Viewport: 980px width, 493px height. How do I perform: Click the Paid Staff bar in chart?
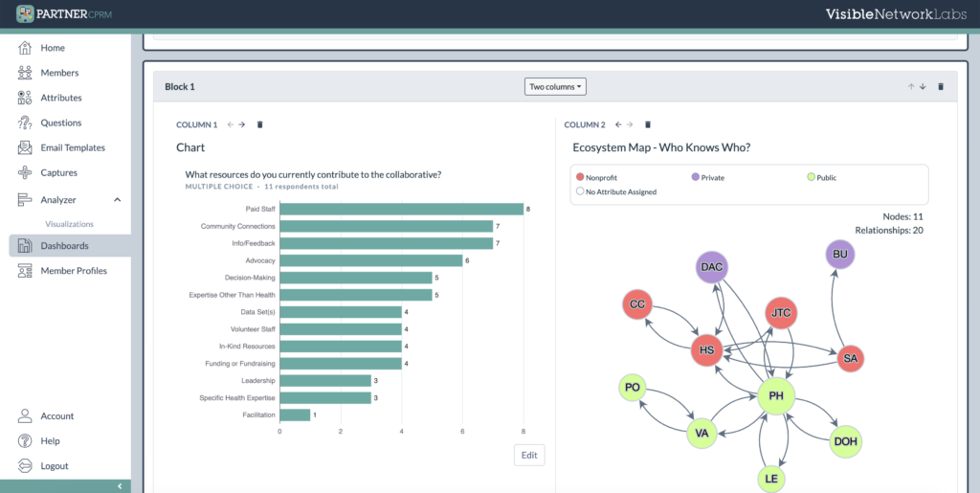(x=402, y=210)
